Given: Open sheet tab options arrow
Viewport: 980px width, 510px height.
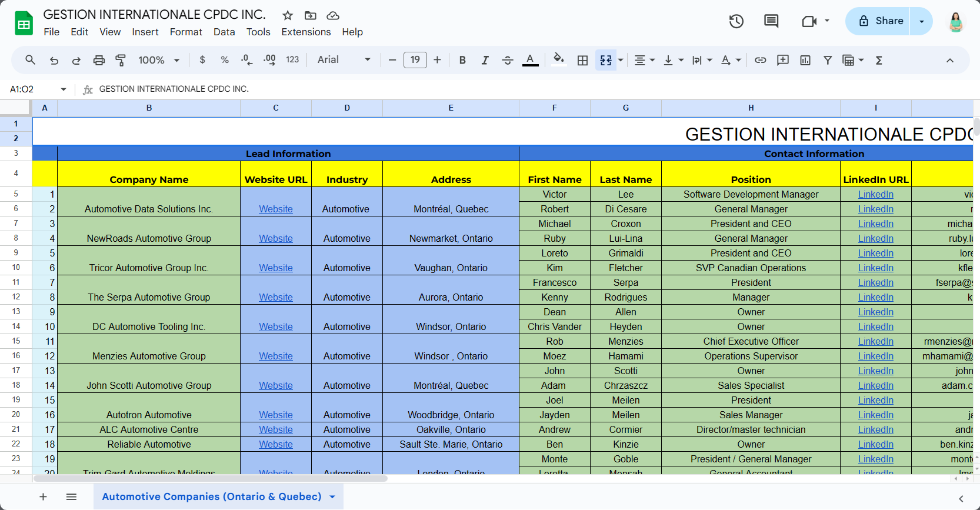Looking at the screenshot, I should (332, 497).
